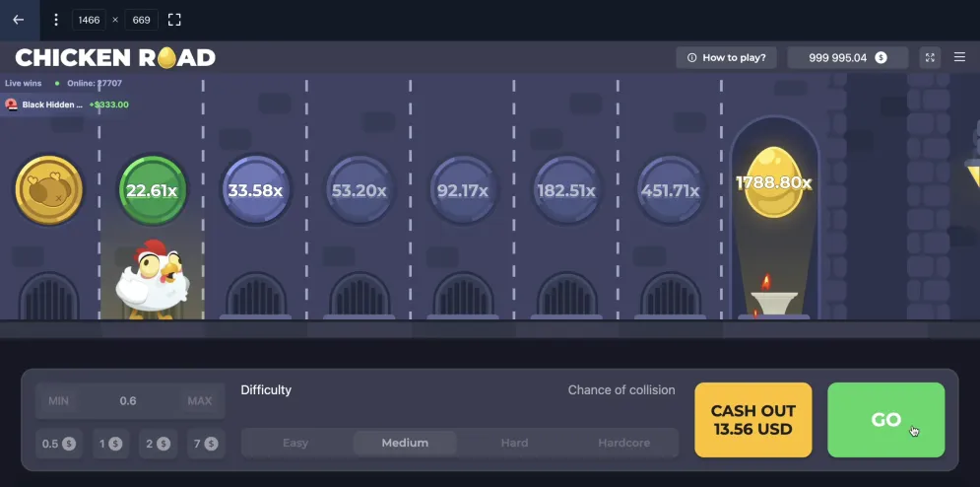
Task: Set bet to MIN
Action: click(x=58, y=400)
